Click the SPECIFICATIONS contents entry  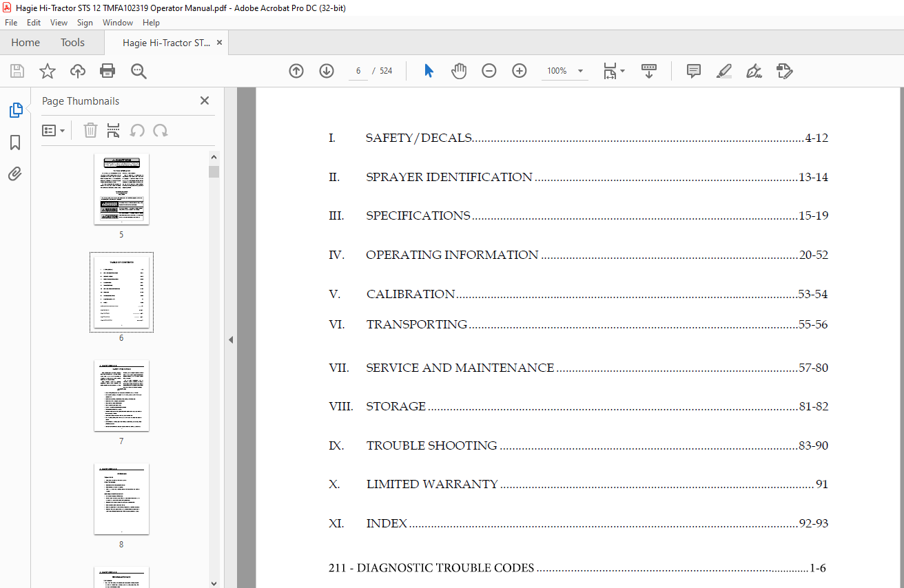pos(578,216)
